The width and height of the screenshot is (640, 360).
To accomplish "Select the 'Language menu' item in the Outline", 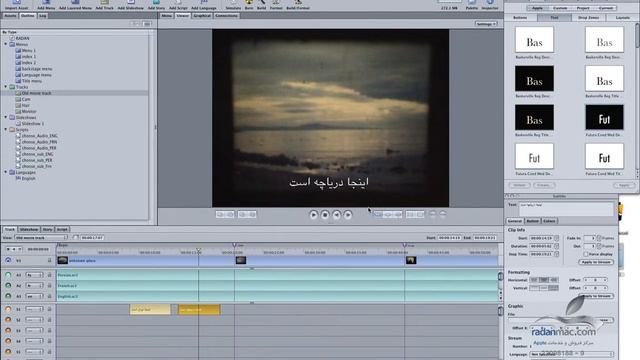I will (36, 75).
